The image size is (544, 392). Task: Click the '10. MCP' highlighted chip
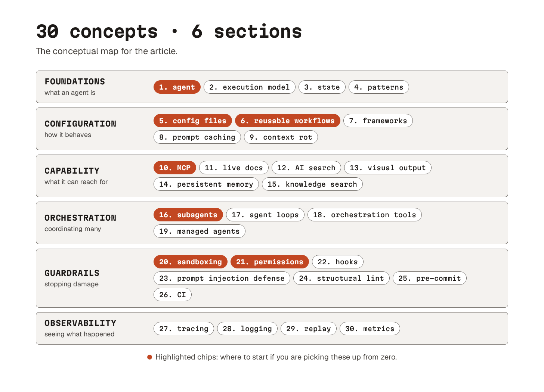pyautogui.click(x=175, y=168)
